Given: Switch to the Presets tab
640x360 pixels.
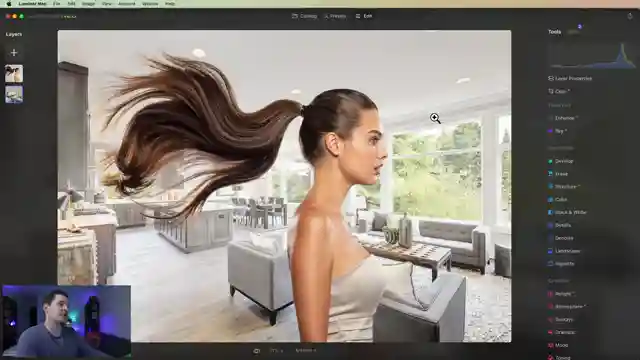Looking at the screenshot, I should click(x=335, y=16).
